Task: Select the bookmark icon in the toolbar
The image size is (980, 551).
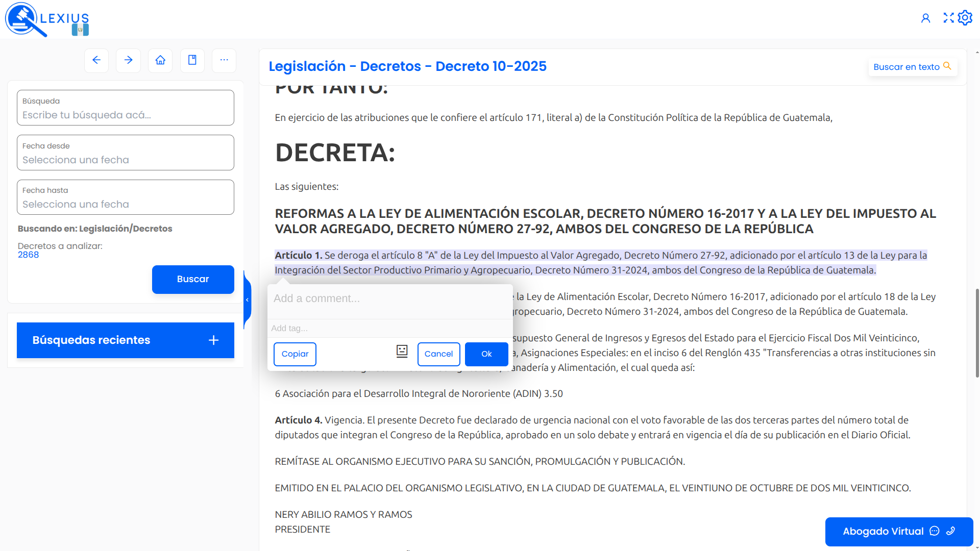Action: [192, 60]
